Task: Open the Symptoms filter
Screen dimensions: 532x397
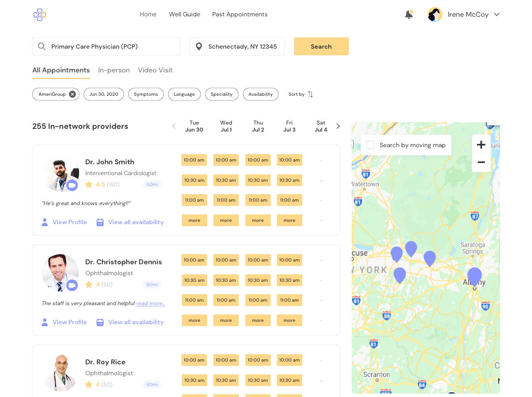Action: point(146,94)
